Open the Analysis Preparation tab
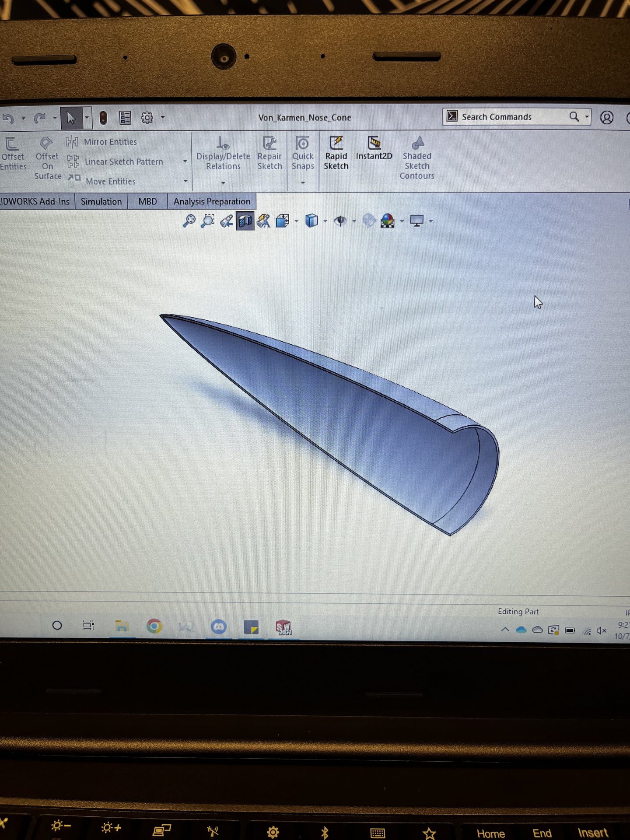The width and height of the screenshot is (630, 840). pyautogui.click(x=212, y=202)
